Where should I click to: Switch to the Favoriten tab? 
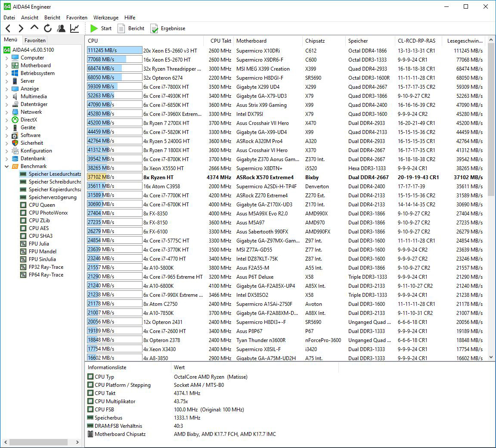tap(35, 40)
